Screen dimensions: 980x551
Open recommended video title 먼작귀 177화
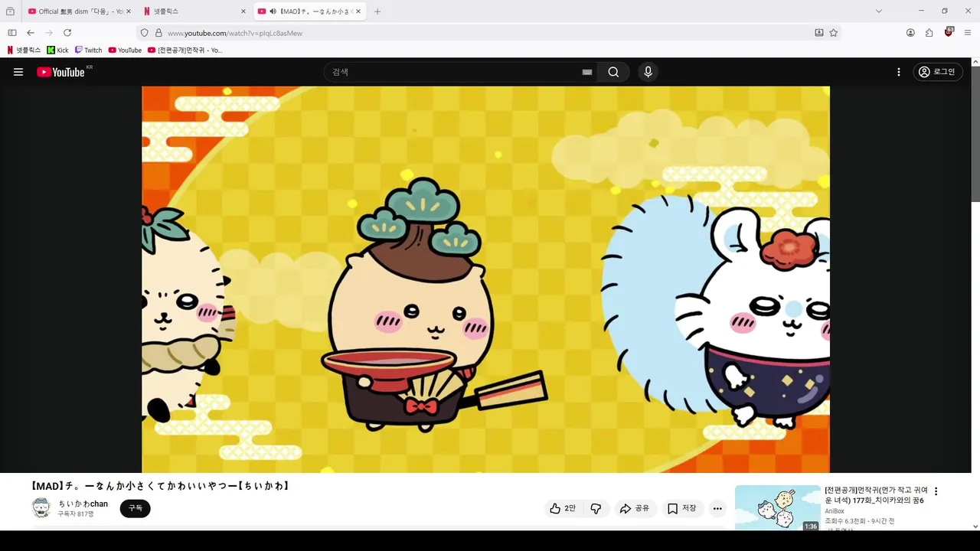(x=876, y=495)
